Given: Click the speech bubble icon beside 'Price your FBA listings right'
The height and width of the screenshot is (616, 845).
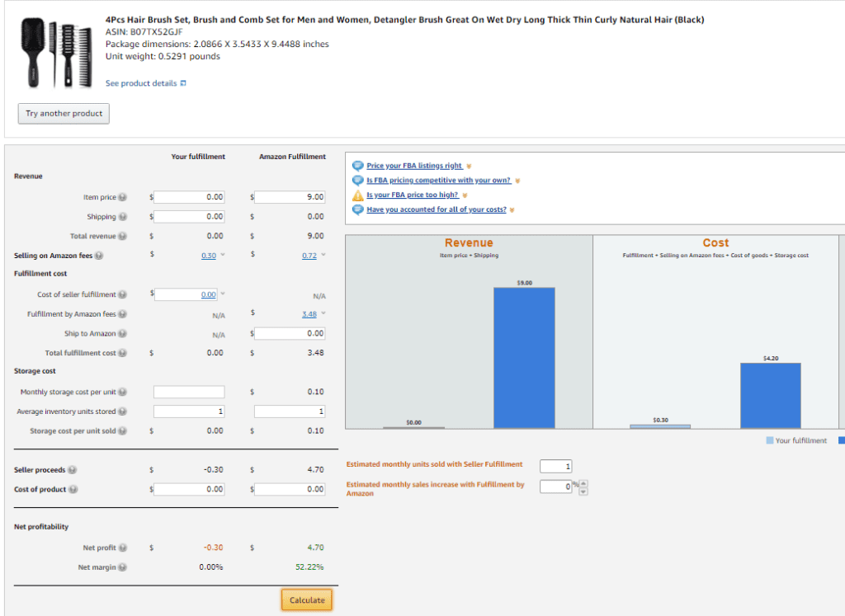Looking at the screenshot, I should pos(357,166).
